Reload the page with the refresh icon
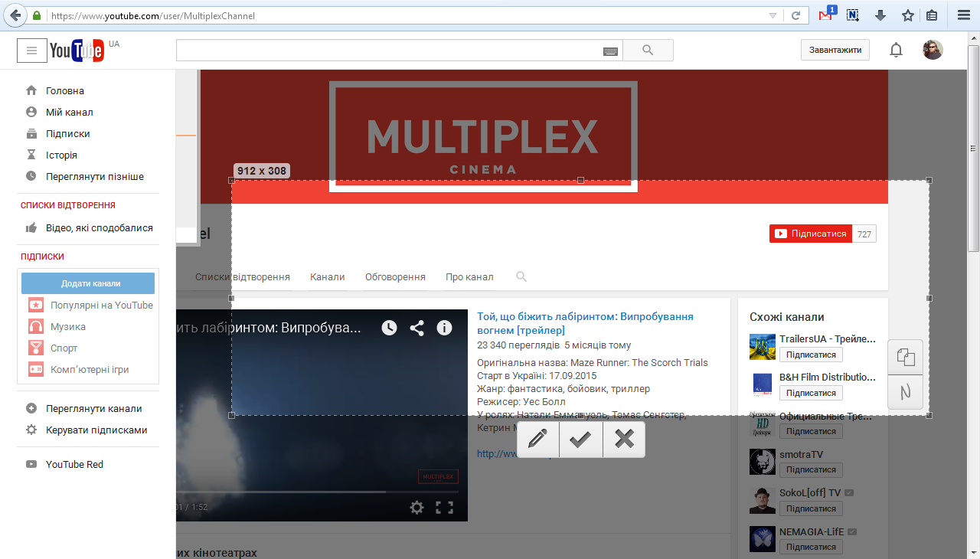Screen dimensions: 980x559 [x=796, y=15]
